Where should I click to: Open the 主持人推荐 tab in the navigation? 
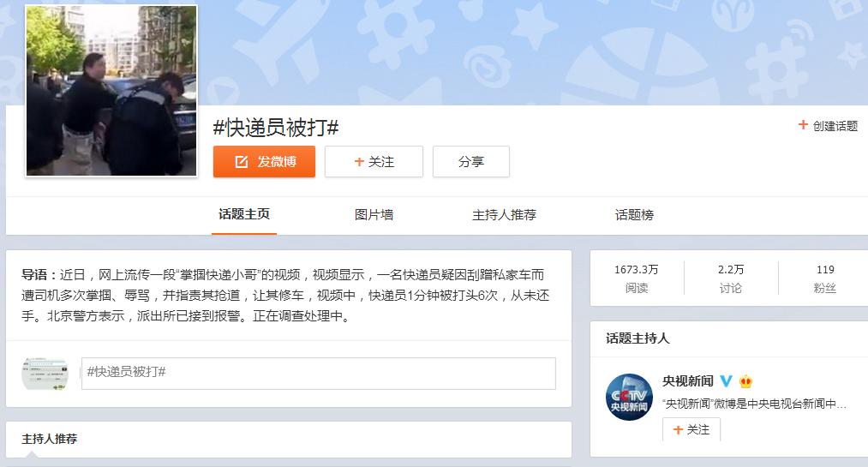(505, 215)
